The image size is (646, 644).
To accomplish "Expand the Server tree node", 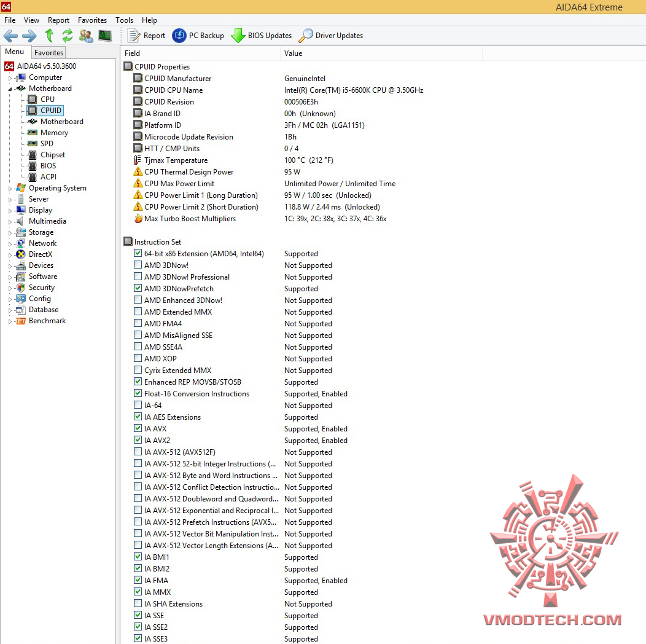I will [x=10, y=200].
